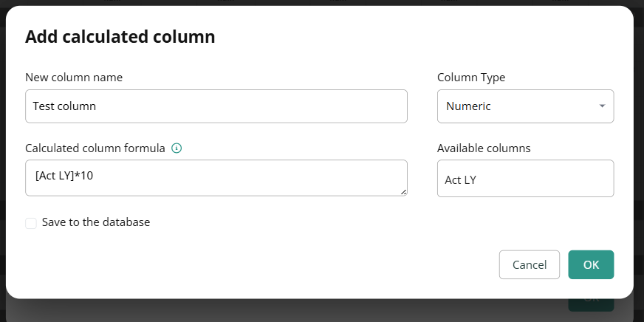Screen dimensions: 644x322
Task: Place cursor after [Act LY]*10 formula text
Action: 94,176
